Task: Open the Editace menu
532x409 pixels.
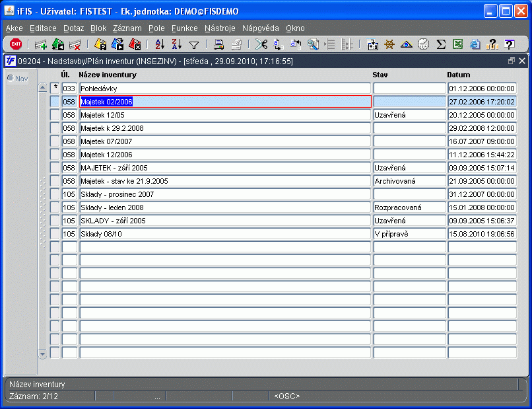Action: coord(43,28)
